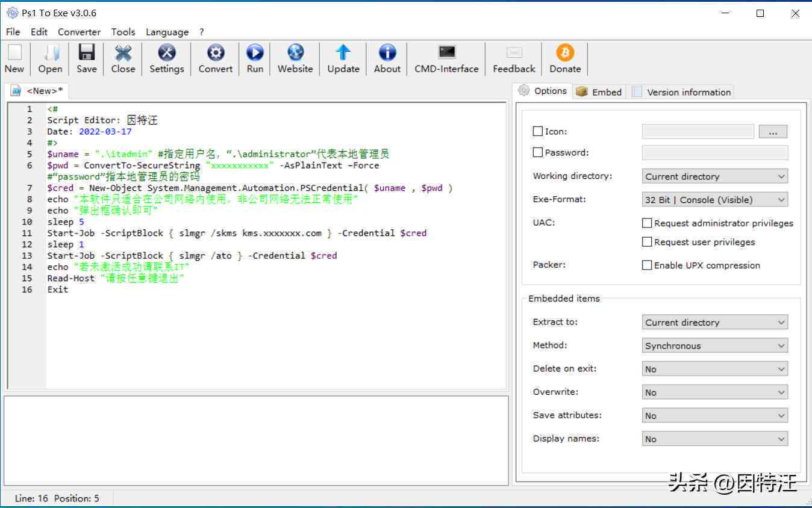Screen dimensions: 812x508
Task: Open the Tools menu
Action: tap(123, 32)
